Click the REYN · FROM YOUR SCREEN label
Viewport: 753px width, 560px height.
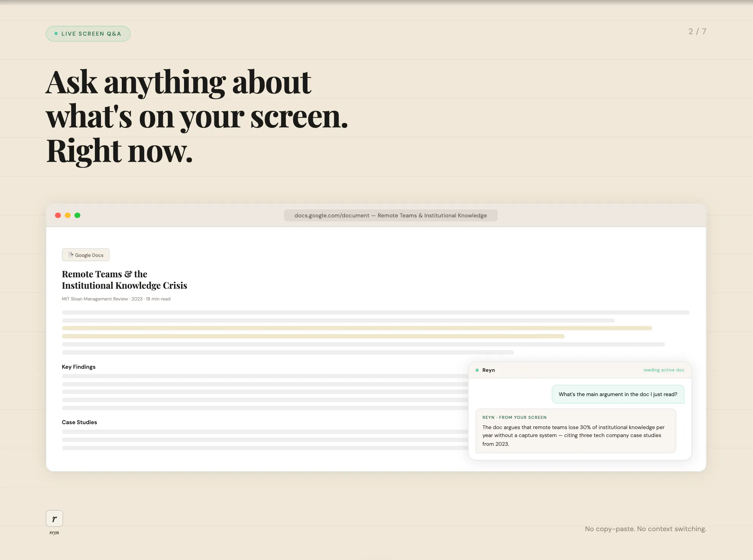pyautogui.click(x=514, y=417)
